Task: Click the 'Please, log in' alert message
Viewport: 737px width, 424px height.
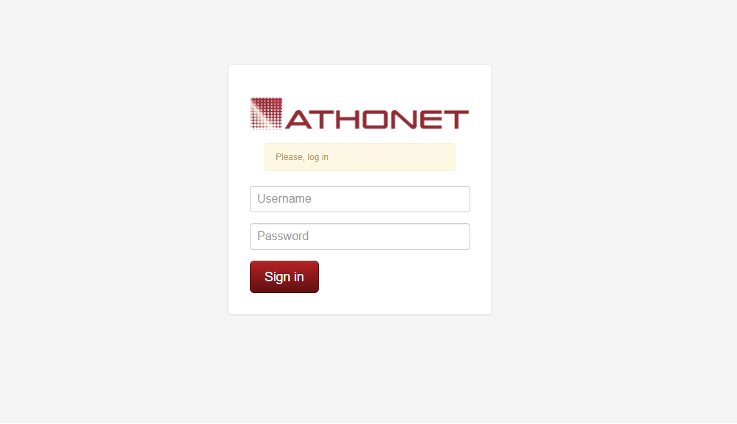Action: tap(302, 157)
